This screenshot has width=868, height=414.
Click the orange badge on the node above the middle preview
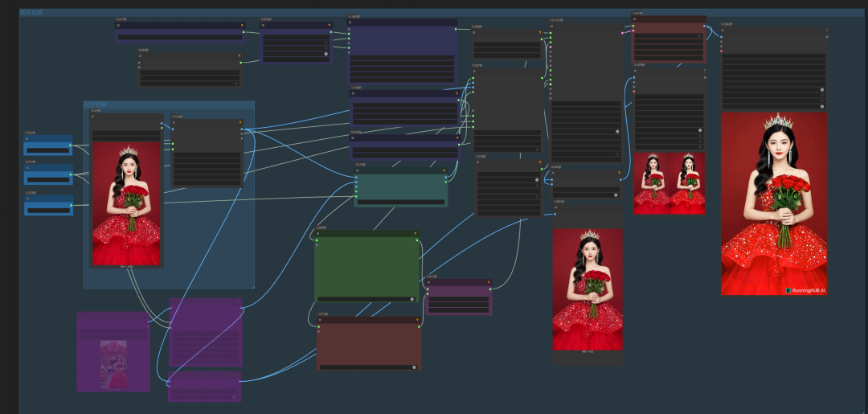[x=619, y=173]
